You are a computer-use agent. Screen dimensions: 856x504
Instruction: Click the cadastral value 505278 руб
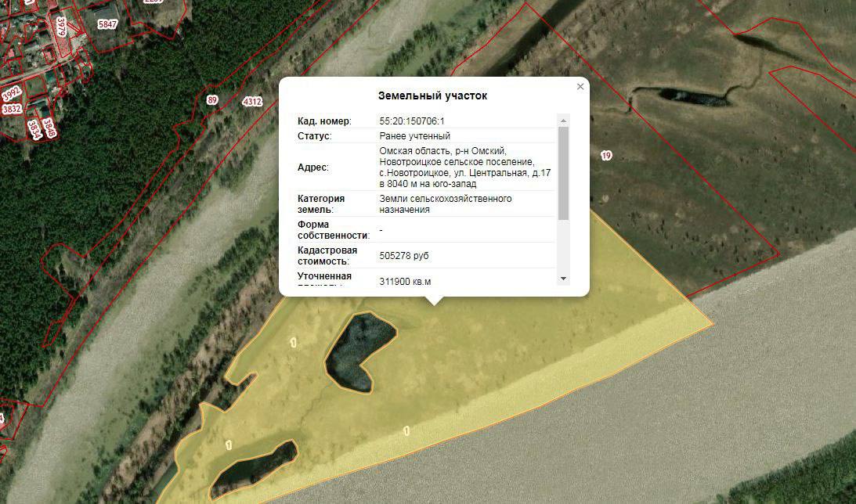pos(403,256)
